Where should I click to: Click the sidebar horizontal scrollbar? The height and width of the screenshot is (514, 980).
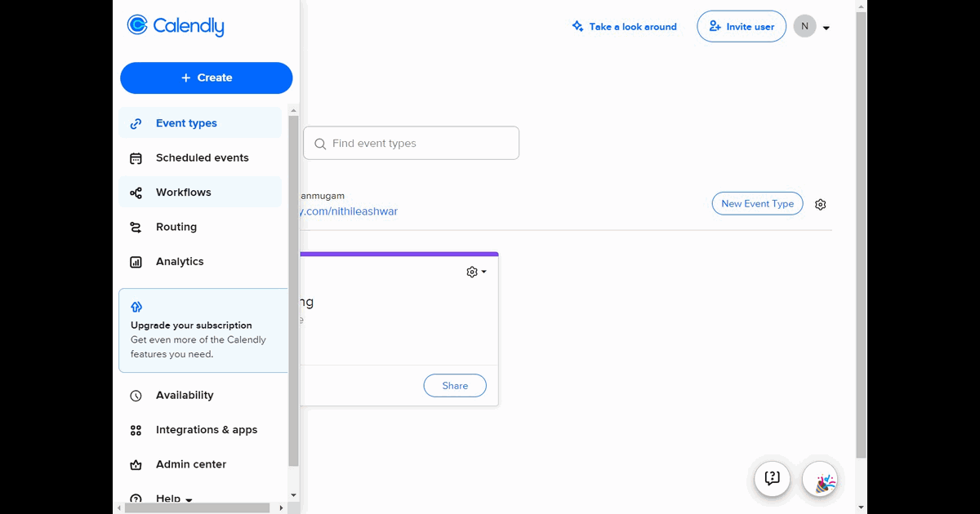196,507
